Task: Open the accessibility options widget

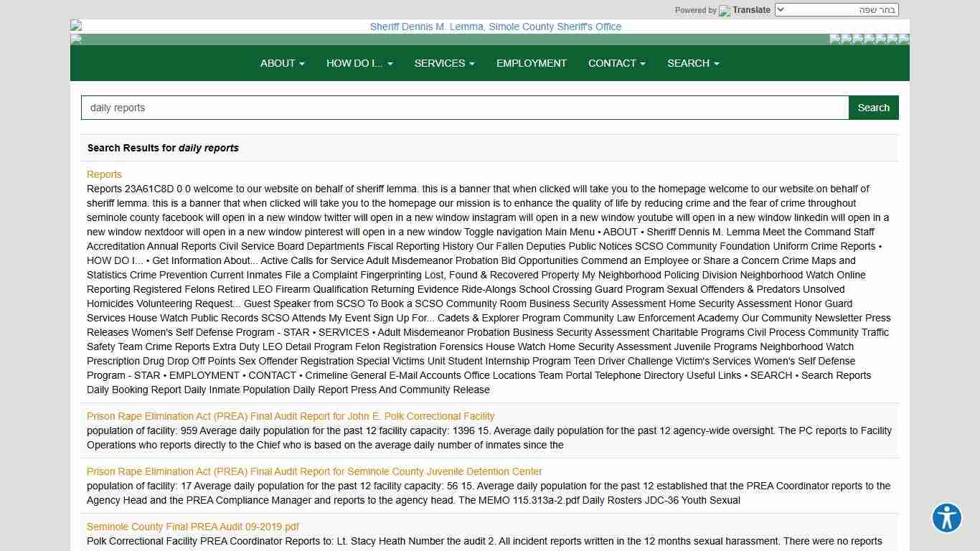Action: pyautogui.click(x=946, y=517)
